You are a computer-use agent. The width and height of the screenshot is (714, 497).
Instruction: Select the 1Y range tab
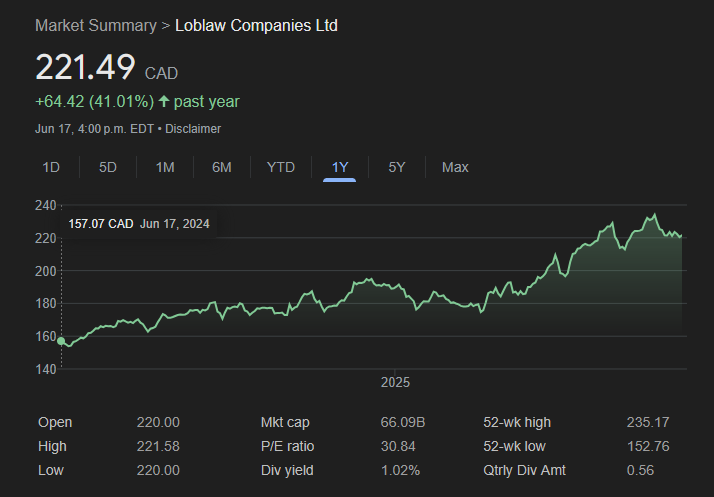[x=340, y=167]
